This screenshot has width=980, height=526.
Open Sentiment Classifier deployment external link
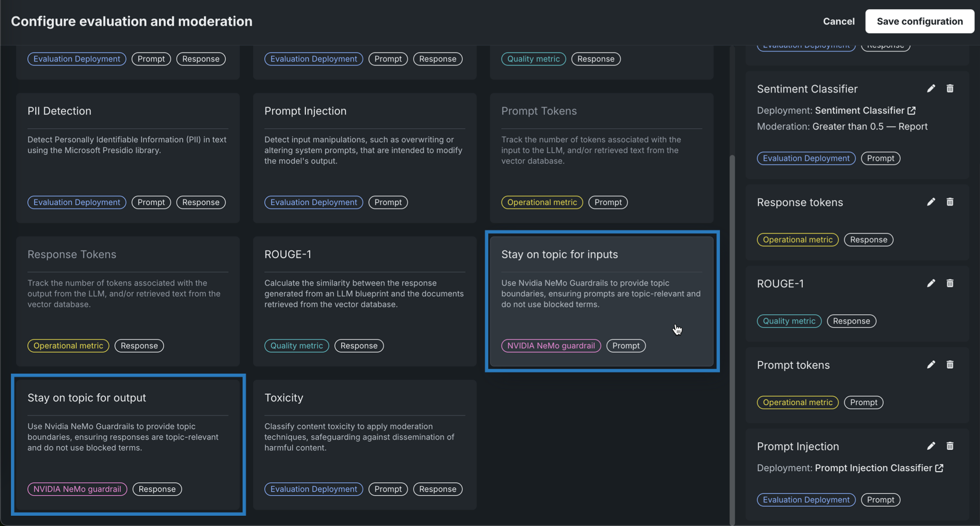[x=912, y=111]
